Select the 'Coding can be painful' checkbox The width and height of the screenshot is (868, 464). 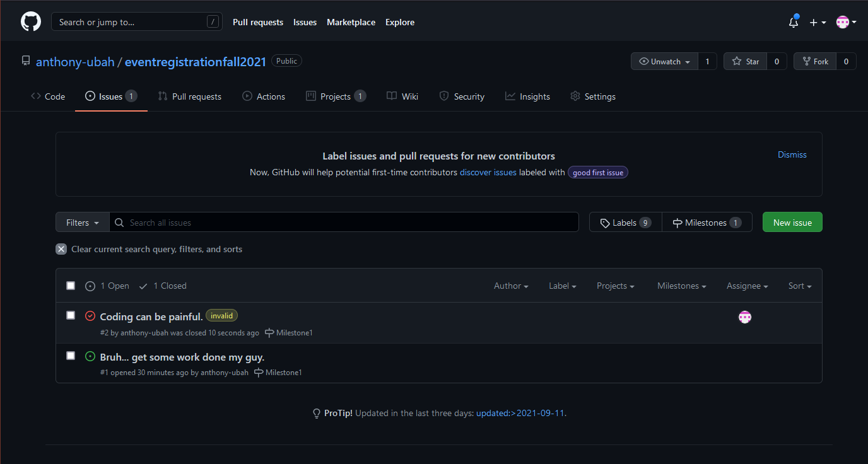coord(71,315)
